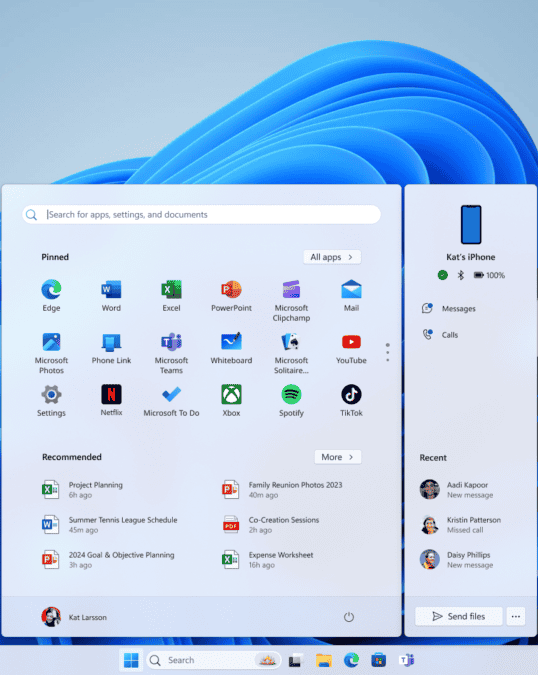Viewport: 538px width, 675px height.
Task: Click the taskbar Search field
Action: pos(214,660)
